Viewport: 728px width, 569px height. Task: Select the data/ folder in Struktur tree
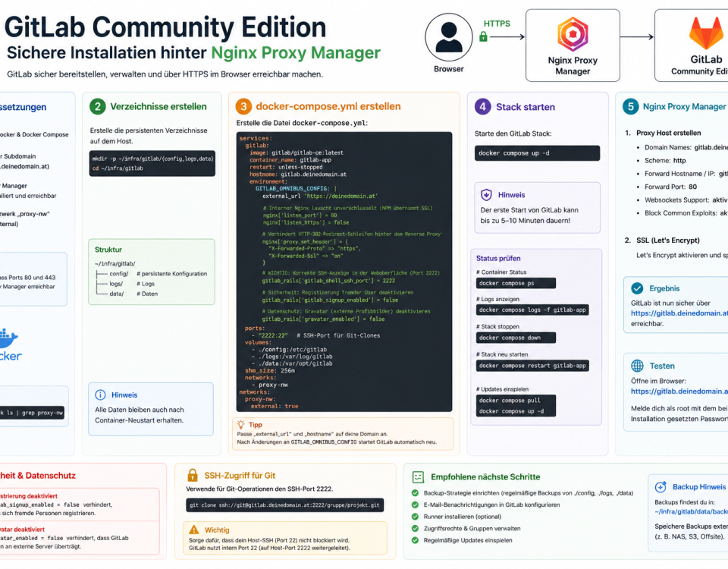tap(117, 294)
